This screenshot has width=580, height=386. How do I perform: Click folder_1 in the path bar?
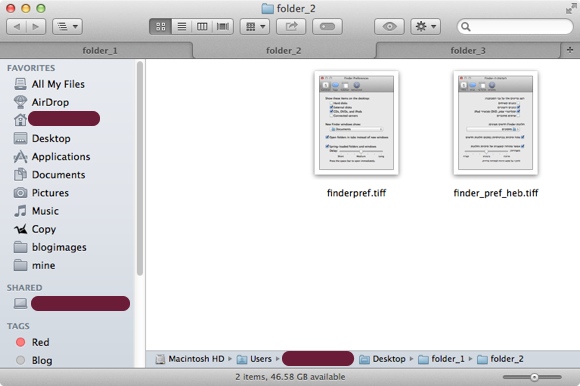tap(441, 359)
